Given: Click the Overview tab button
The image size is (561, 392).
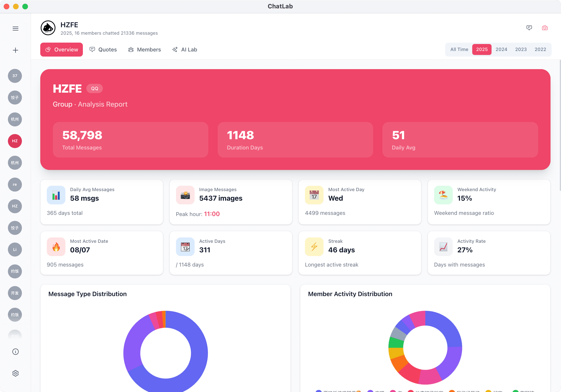Looking at the screenshot, I should [62, 49].
